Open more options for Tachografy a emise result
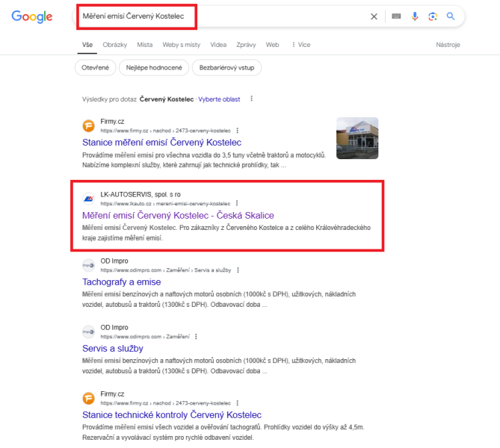 tap(238, 270)
